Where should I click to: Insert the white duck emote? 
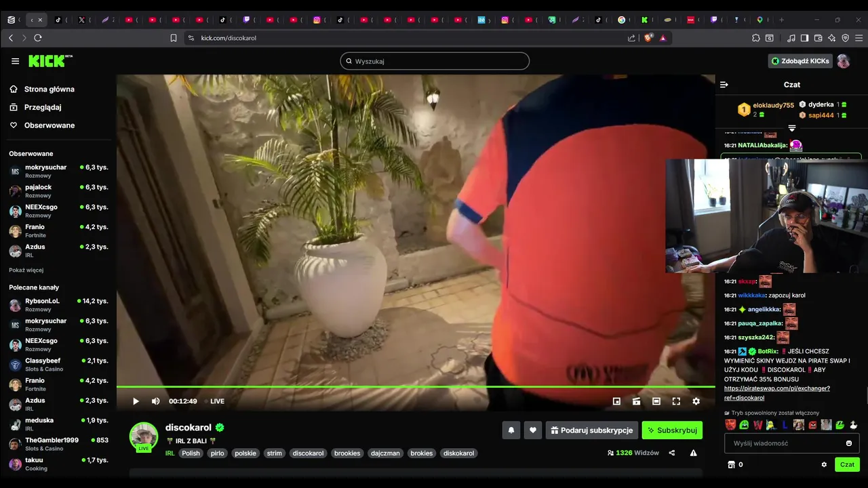[853, 425]
